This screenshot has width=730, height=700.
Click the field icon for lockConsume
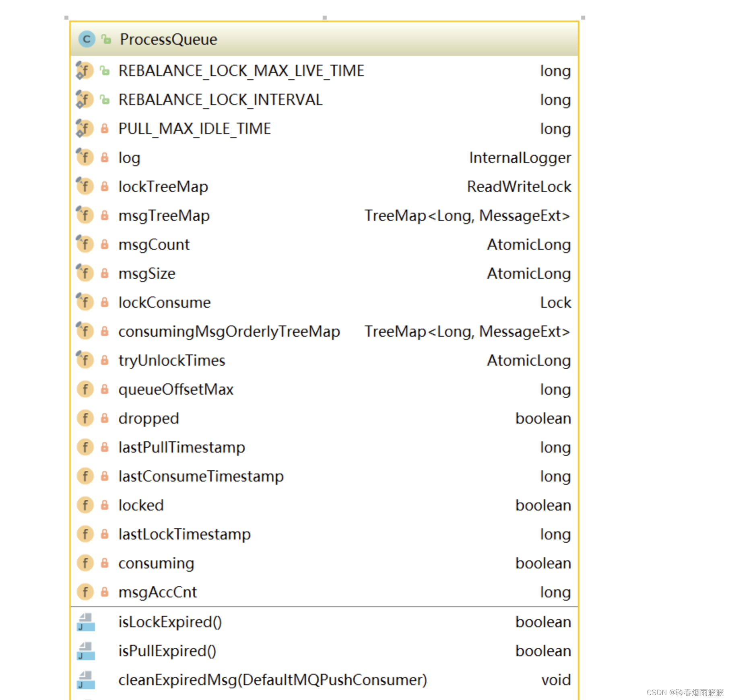[85, 302]
